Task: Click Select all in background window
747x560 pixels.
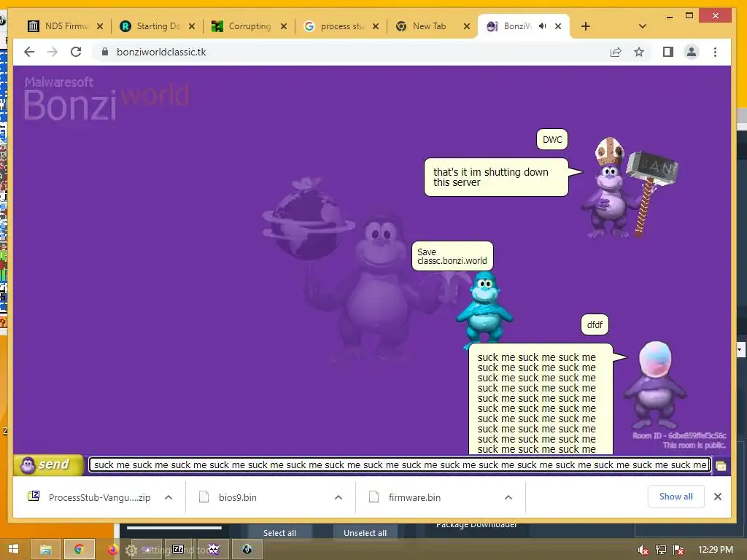Action: pos(279,533)
